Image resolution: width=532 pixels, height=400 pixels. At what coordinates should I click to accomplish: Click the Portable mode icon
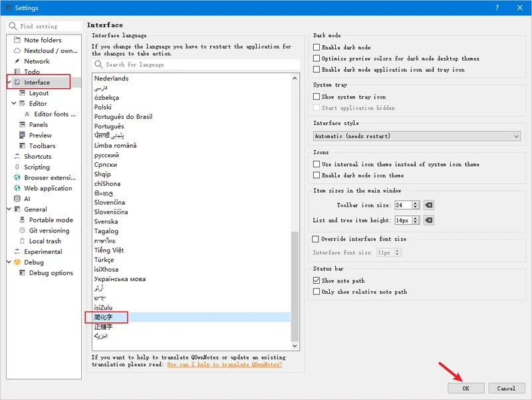tap(22, 220)
